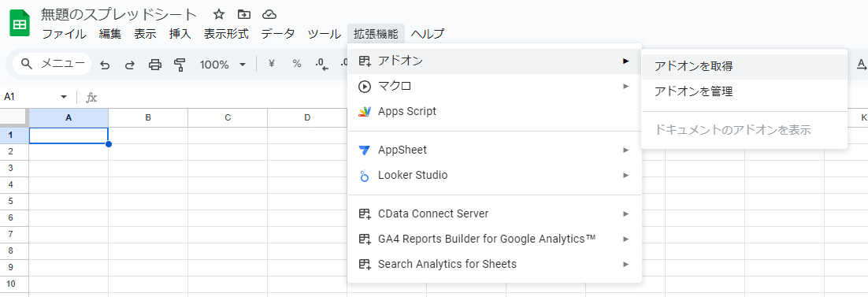Click the Apps Script colorful icon
The width and height of the screenshot is (868, 297).
[x=364, y=111]
